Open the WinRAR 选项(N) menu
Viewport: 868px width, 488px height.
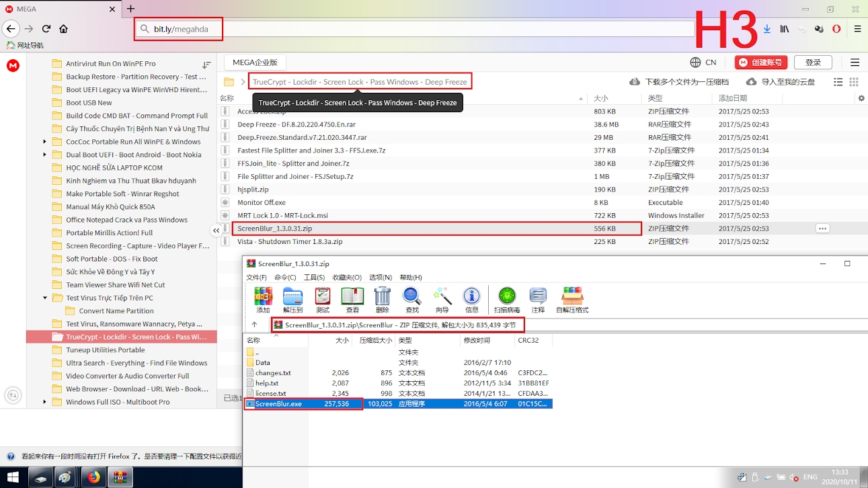(381, 277)
